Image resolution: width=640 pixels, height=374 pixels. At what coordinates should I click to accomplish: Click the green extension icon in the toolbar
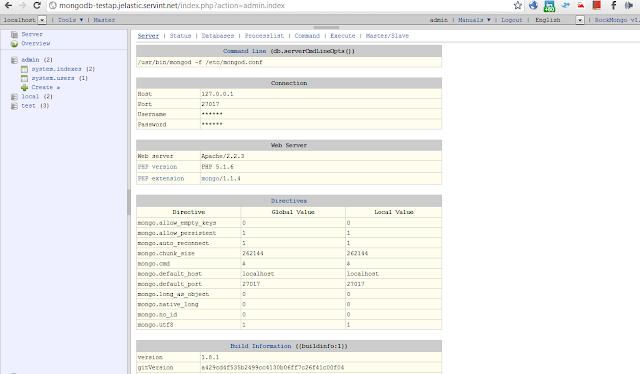tap(549, 6)
